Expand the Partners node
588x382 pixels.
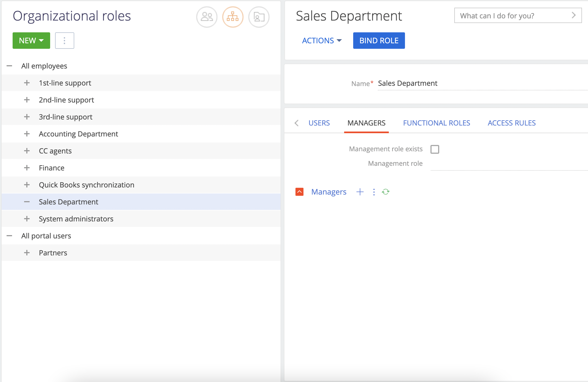[x=27, y=253]
